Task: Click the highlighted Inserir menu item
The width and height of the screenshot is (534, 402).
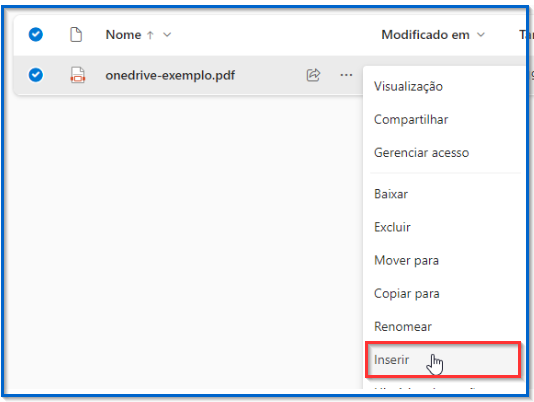Action: pos(443,360)
